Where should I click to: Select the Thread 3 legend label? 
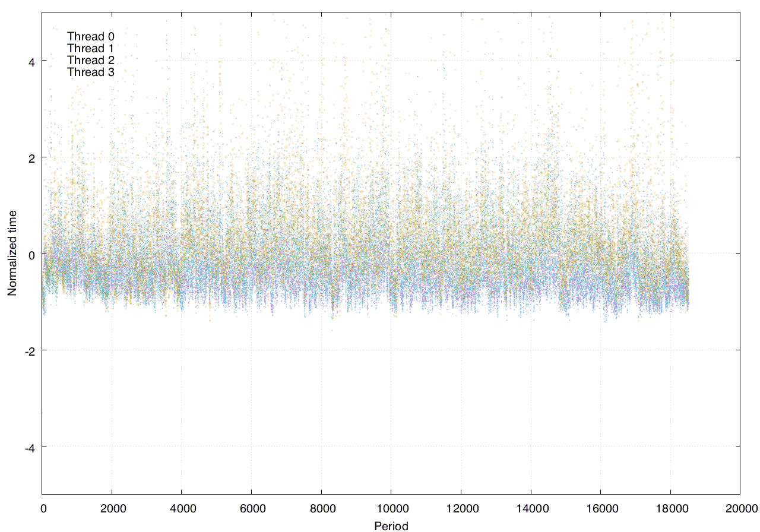[90, 72]
